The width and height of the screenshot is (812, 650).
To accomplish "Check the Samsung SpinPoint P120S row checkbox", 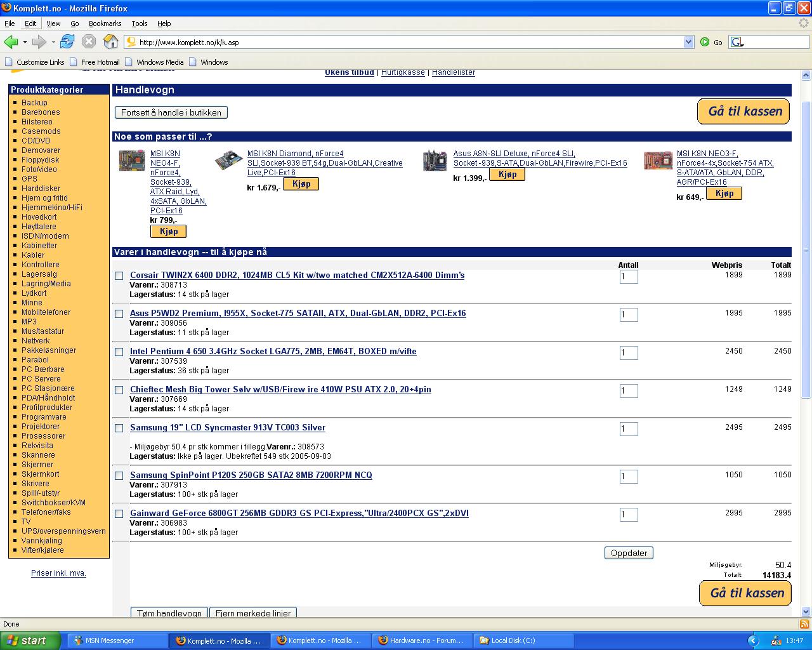I will click(x=119, y=475).
